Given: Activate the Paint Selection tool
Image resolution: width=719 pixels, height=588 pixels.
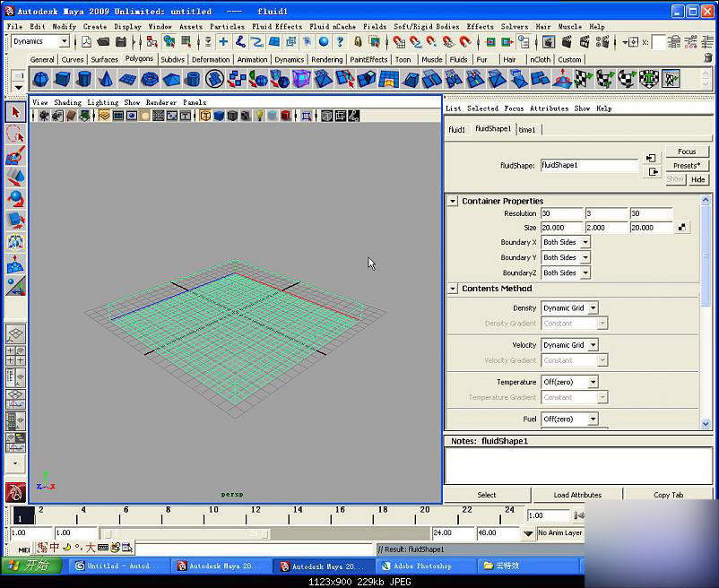Looking at the screenshot, I should point(15,156).
